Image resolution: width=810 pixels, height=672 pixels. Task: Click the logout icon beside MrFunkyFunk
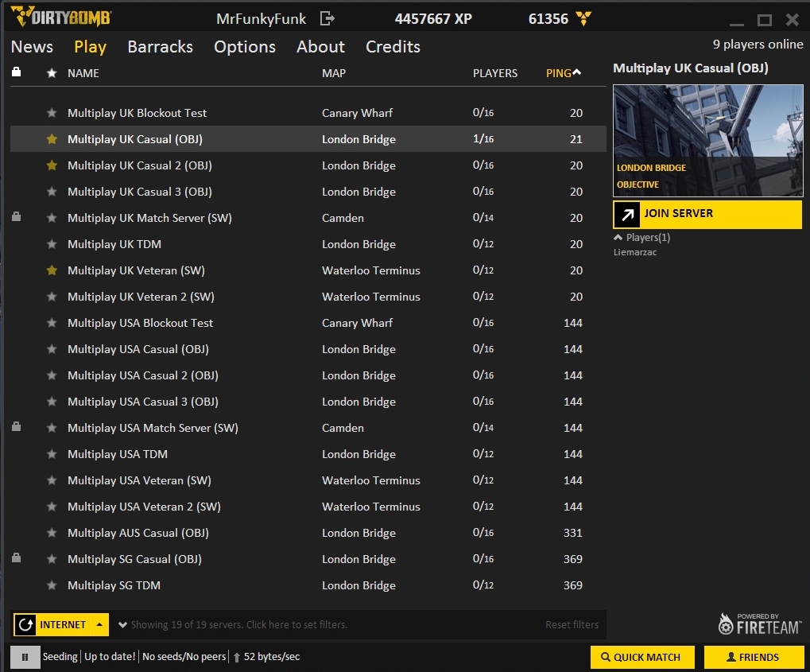click(x=327, y=18)
